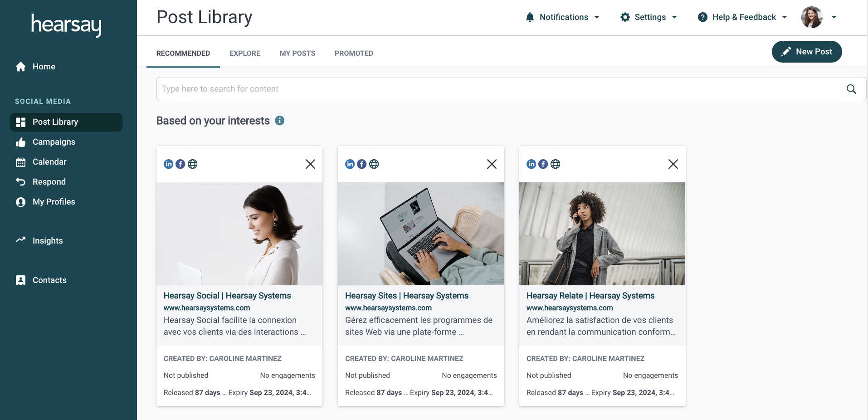This screenshot has width=868, height=420.
Task: Click the Home house icon in sidebar
Action: pos(20,67)
